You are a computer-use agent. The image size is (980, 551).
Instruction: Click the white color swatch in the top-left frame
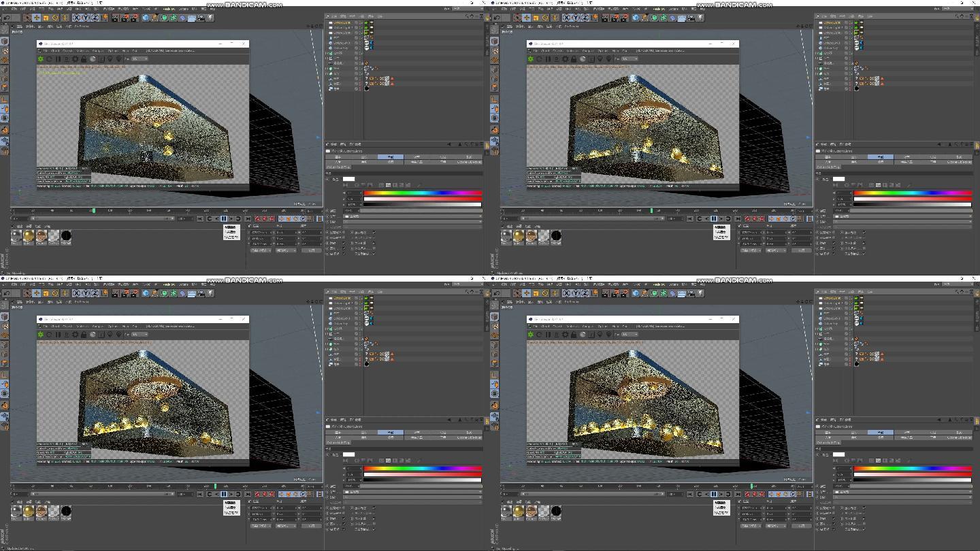coord(348,179)
